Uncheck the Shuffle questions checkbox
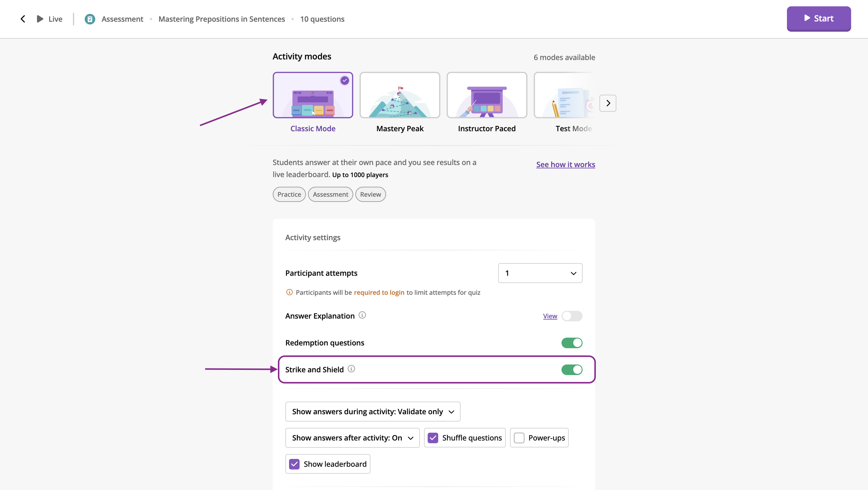 [x=433, y=438]
